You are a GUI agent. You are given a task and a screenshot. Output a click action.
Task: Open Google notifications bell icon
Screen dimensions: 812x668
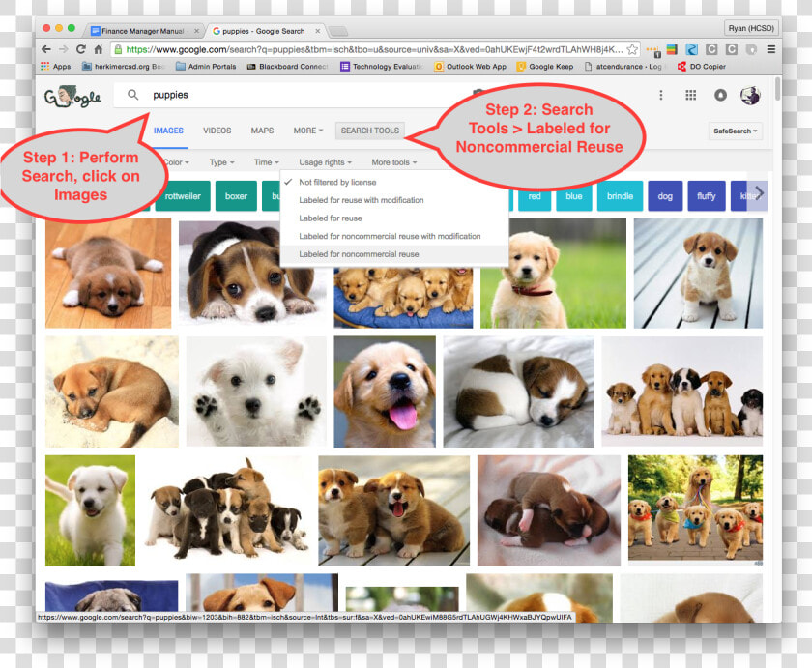point(720,95)
